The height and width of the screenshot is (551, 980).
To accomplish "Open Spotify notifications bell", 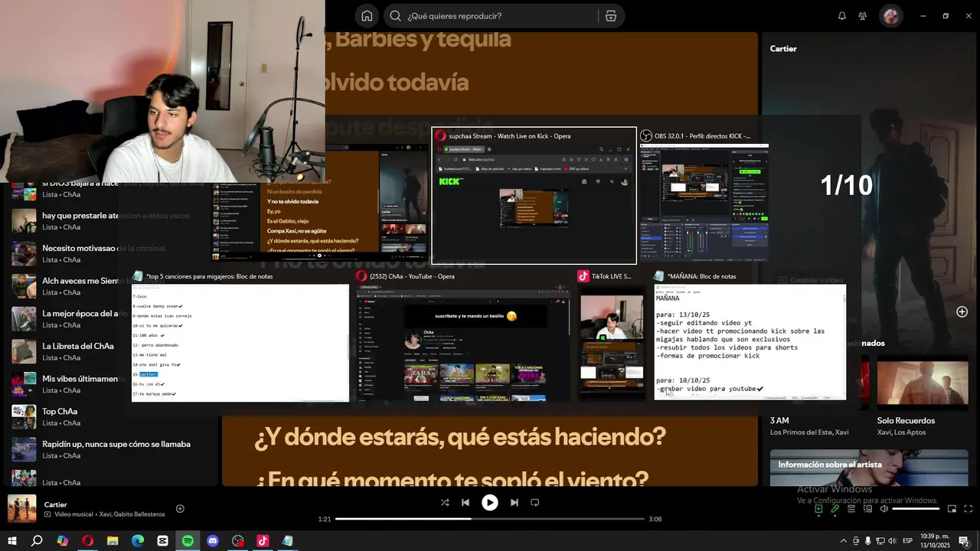I will (842, 16).
